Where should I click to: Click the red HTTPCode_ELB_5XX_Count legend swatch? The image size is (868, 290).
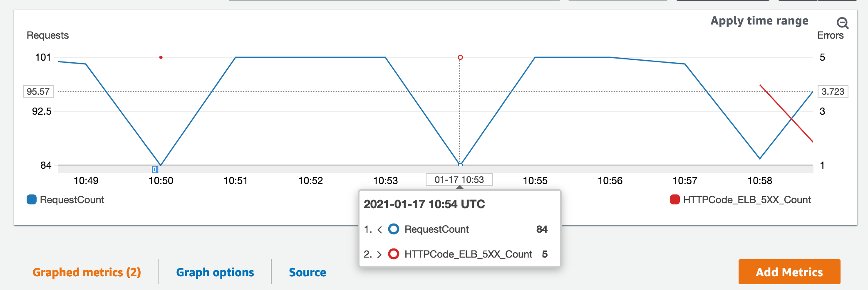[x=675, y=200]
